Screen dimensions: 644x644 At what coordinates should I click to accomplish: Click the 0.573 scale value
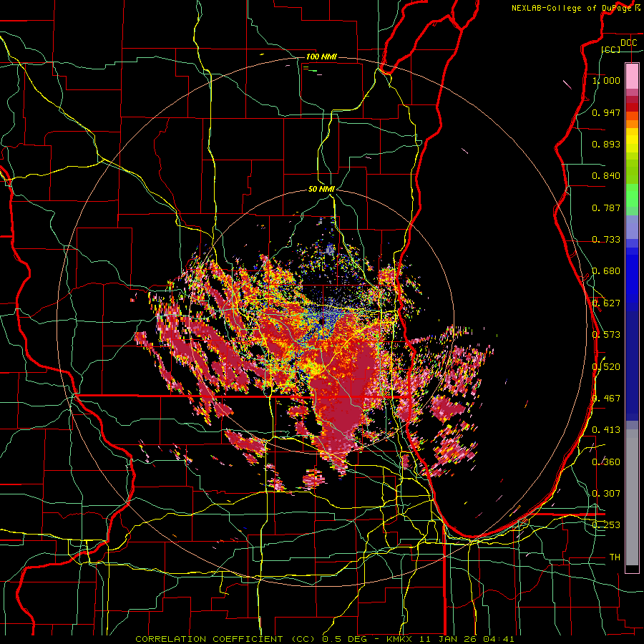coord(606,335)
